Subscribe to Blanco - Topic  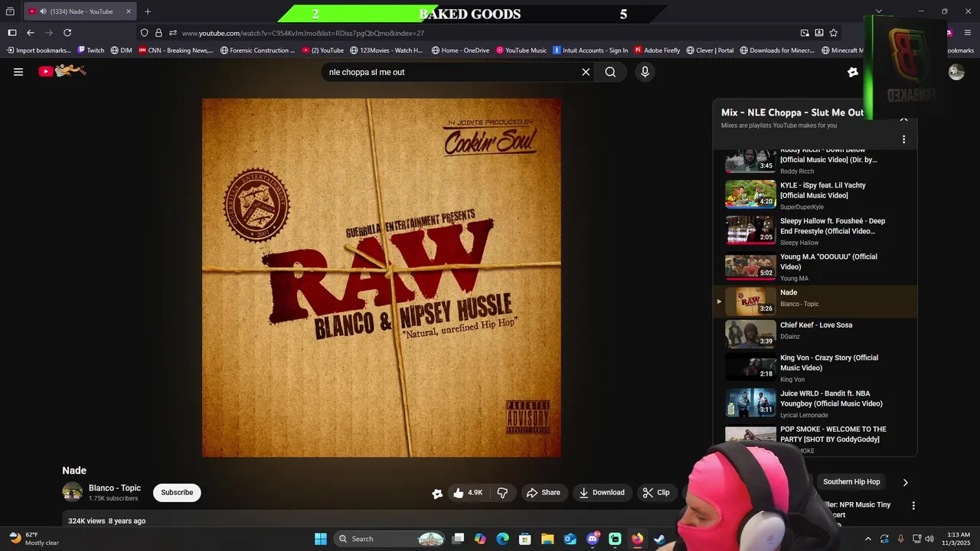177,493
